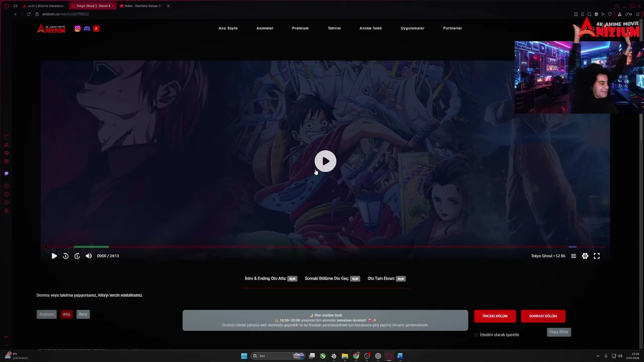
Task: Toggle İntro & Ending Oto Atla
Action: coord(292,279)
